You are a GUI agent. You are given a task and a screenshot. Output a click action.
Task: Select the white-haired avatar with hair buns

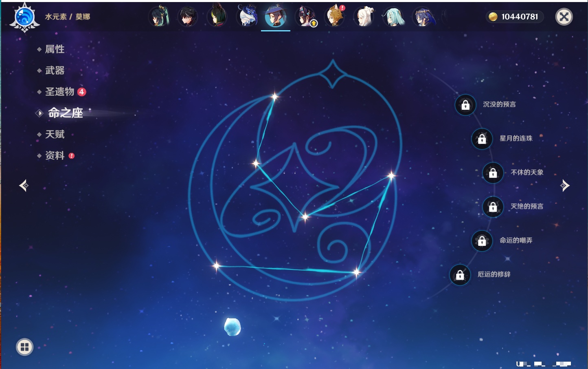364,17
